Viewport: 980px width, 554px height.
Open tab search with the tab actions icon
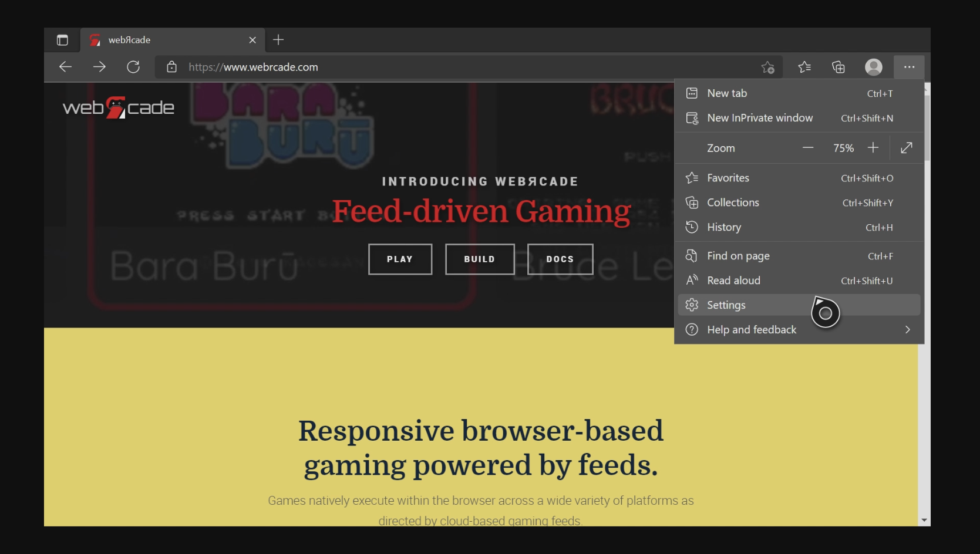62,39
